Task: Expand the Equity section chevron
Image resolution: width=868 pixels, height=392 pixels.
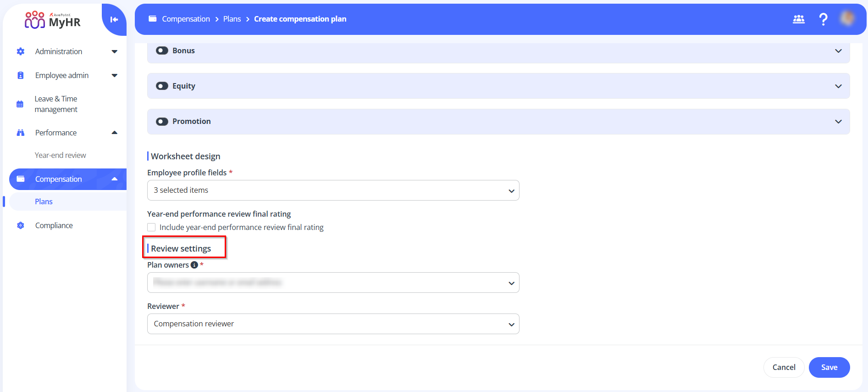Action: [838, 86]
